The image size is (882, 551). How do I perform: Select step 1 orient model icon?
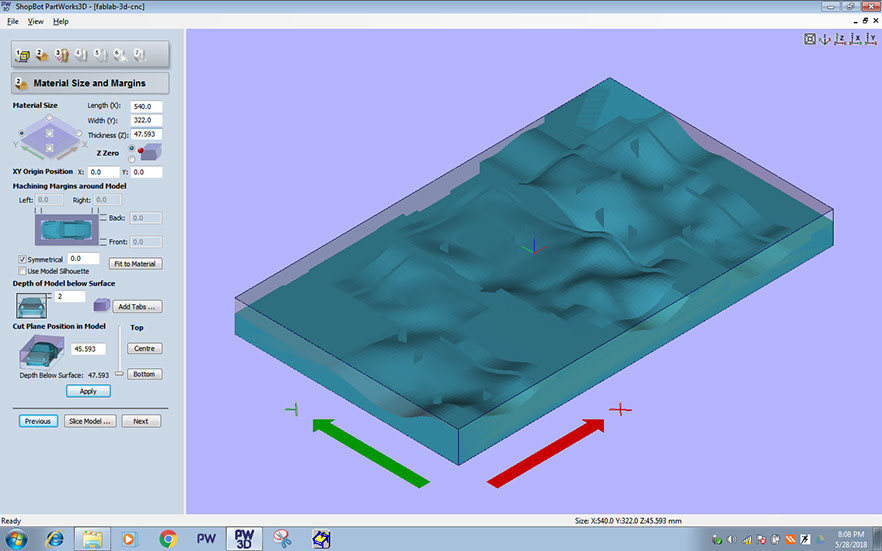click(x=22, y=55)
